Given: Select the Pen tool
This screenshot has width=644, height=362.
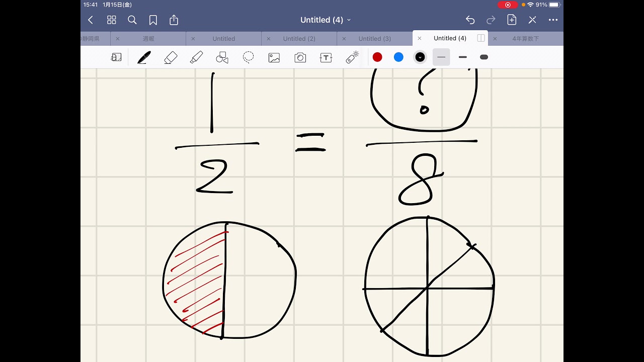Looking at the screenshot, I should (144, 57).
